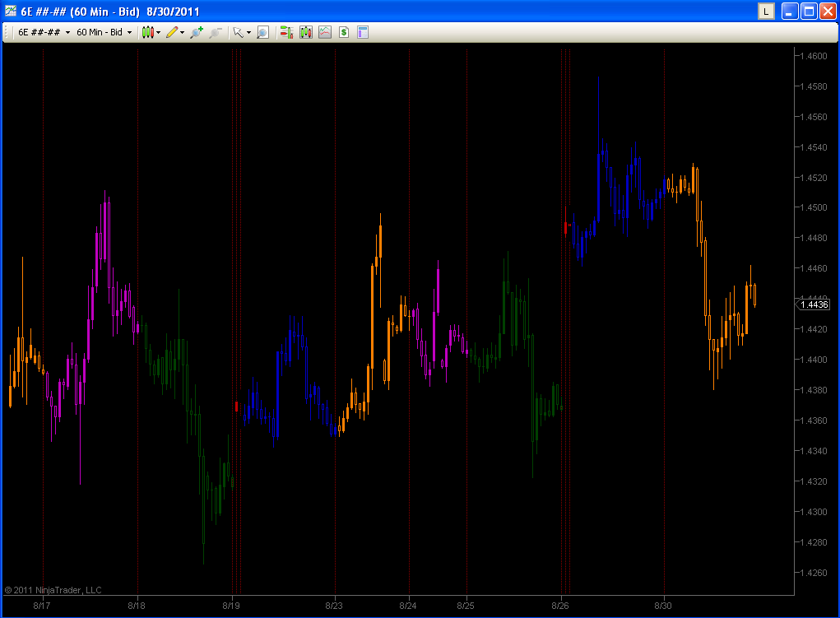840x618 pixels.
Task: Open the data series candlestick icon
Action: pos(306,32)
